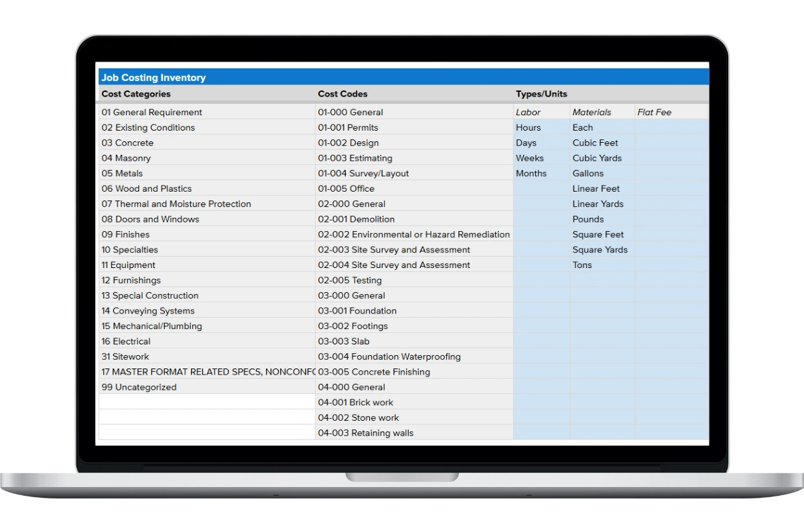The width and height of the screenshot is (804, 532).
Task: Select the 05 Metals category cell
Action: click(206, 173)
